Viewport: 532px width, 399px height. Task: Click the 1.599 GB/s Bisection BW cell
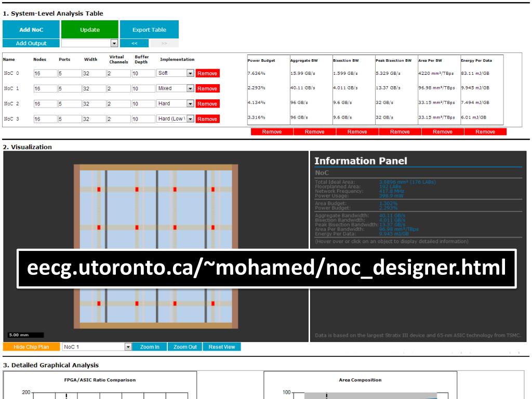pyautogui.click(x=345, y=73)
